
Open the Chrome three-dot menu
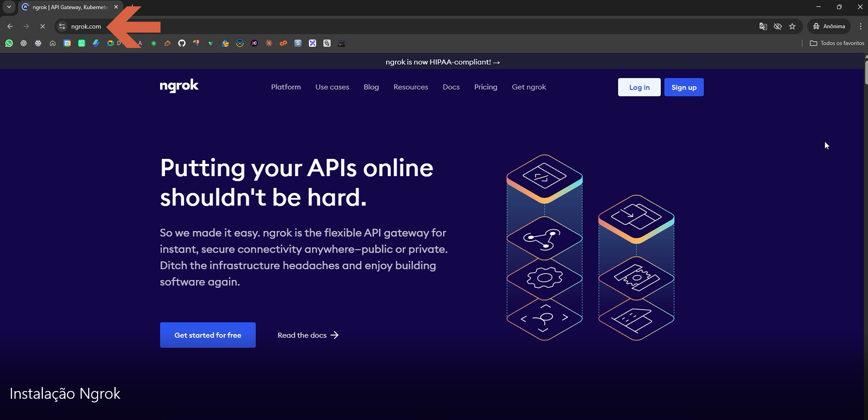(x=860, y=26)
